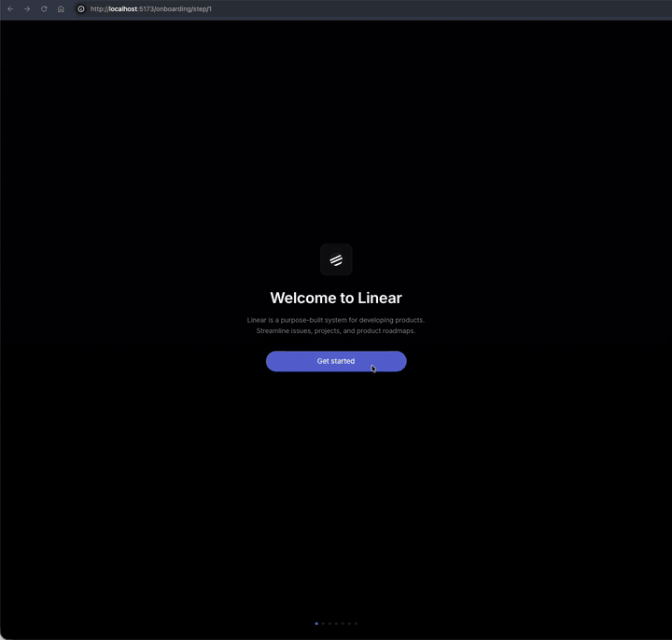The height and width of the screenshot is (640, 672).
Task: Jump to the fourth (middle) onboarding step dot
Action: [x=336, y=624]
